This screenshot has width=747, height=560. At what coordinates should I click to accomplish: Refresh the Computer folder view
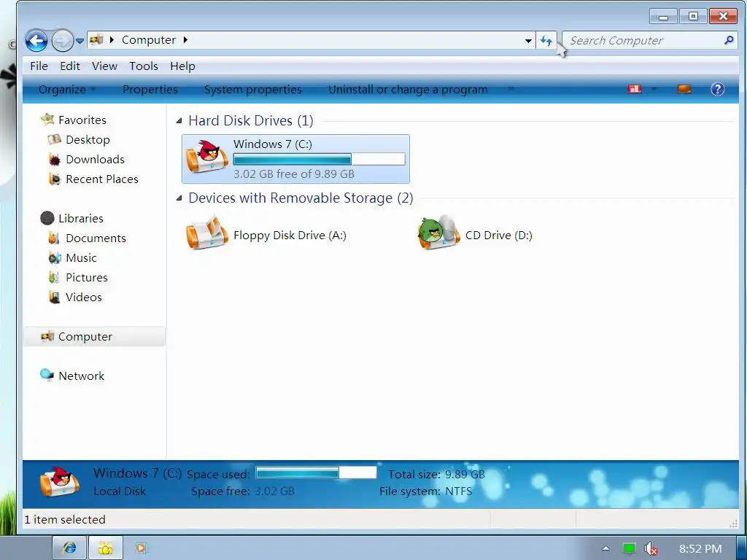pyautogui.click(x=546, y=41)
